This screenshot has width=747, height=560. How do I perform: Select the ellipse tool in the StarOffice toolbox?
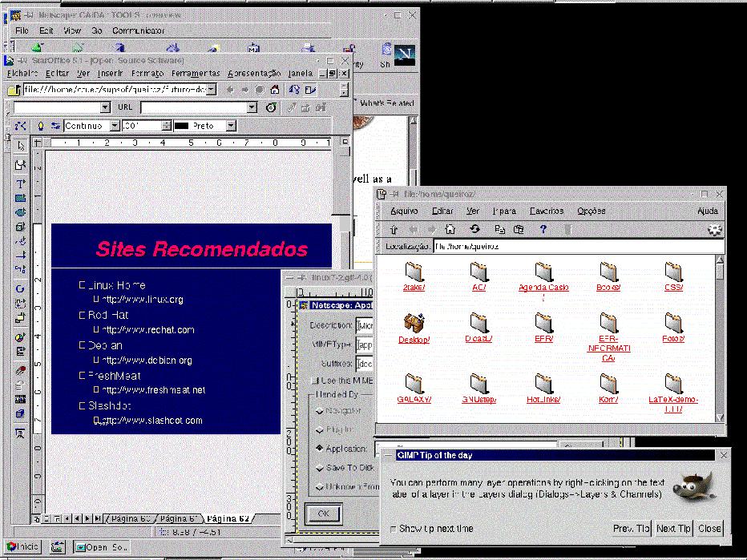coord(21,212)
